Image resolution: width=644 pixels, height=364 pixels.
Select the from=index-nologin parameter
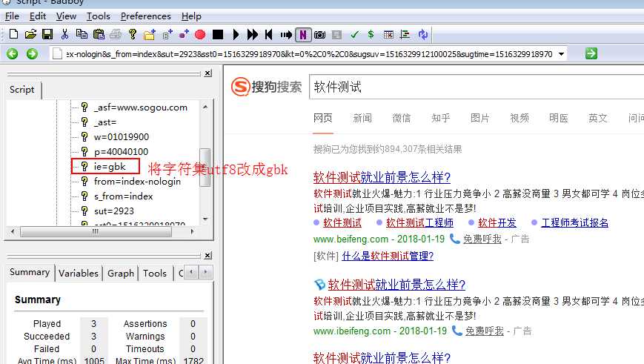[x=137, y=181]
